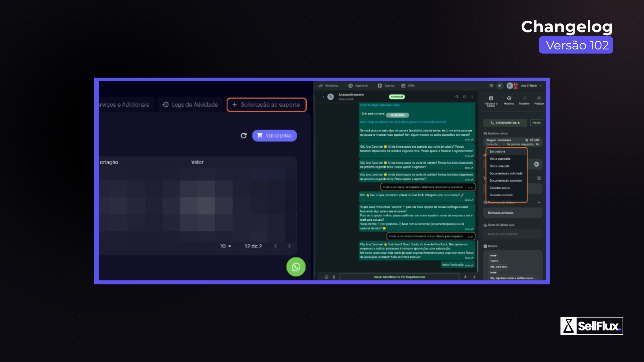Click the FICHA button

coord(536,123)
